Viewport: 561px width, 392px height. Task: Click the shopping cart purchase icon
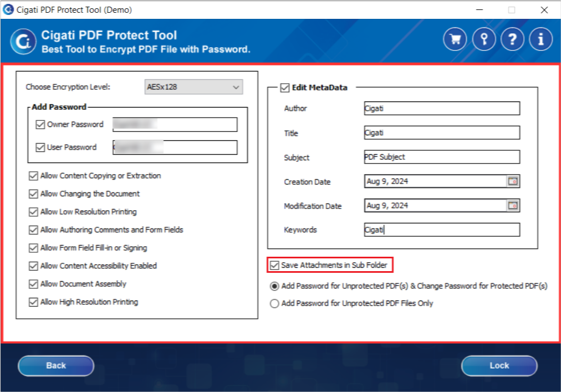point(455,39)
